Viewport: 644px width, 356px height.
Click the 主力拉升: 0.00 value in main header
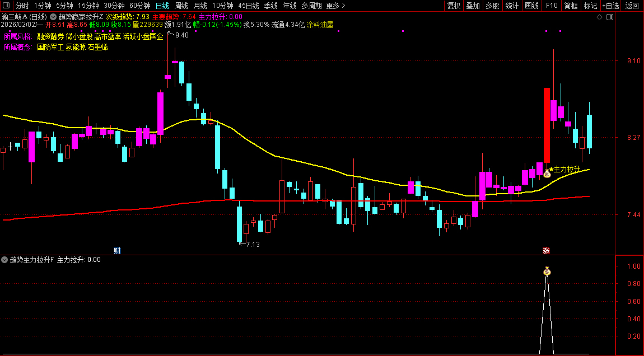(x=221, y=17)
